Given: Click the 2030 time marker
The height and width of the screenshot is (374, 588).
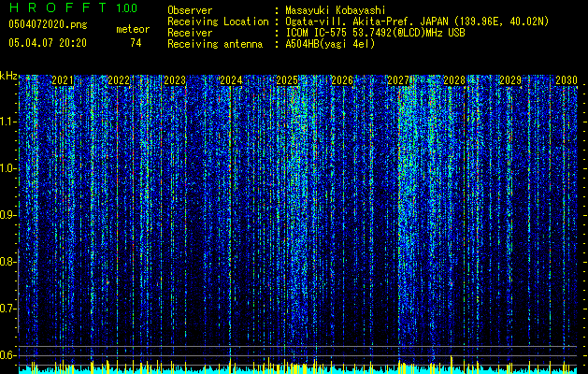Looking at the screenshot, I should 566,80.
